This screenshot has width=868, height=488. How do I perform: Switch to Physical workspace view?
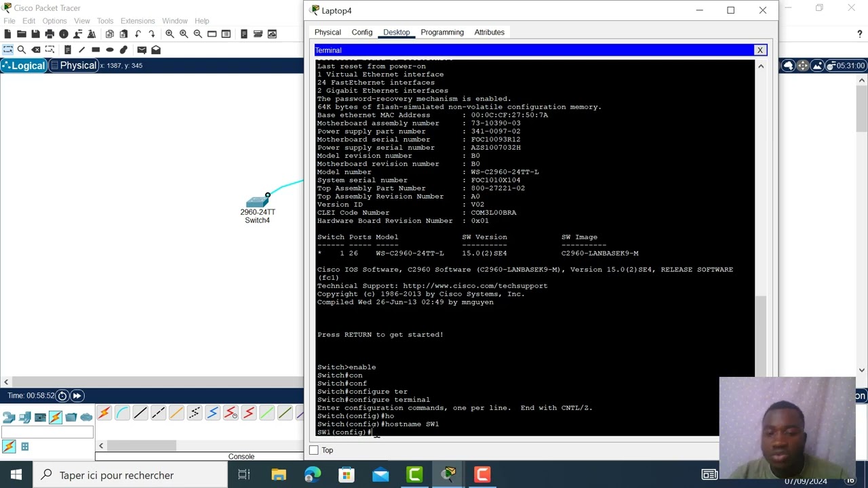[x=73, y=66]
